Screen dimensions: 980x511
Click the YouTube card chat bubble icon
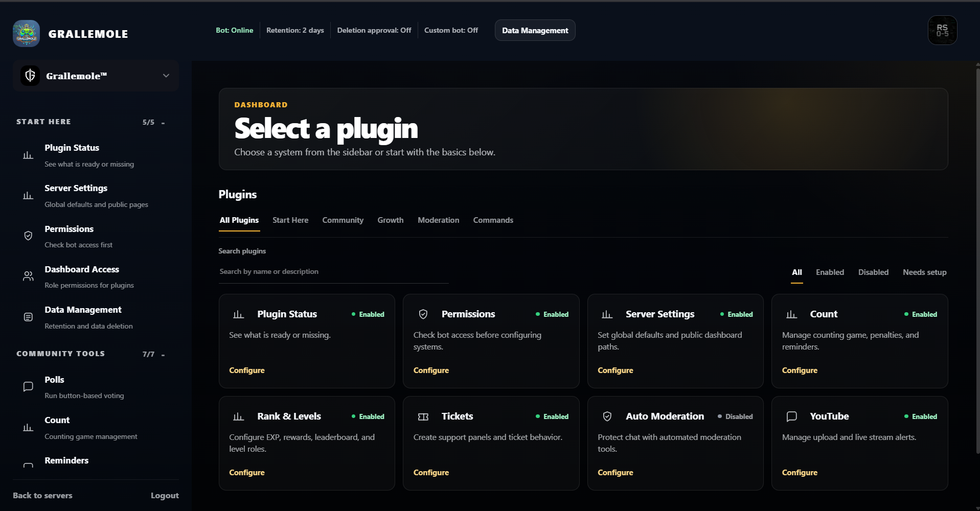point(791,416)
